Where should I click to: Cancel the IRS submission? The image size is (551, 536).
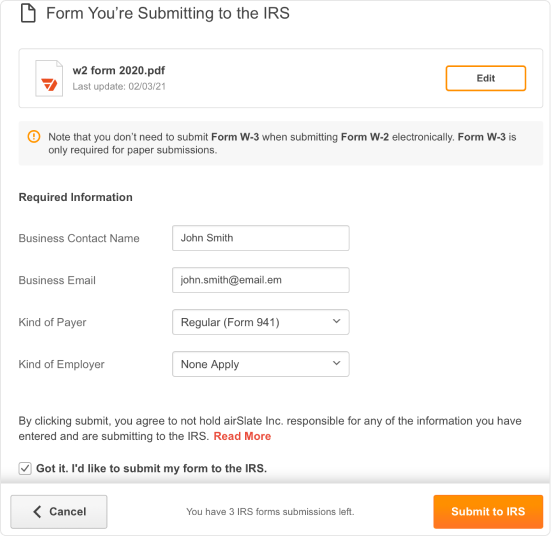click(x=59, y=512)
